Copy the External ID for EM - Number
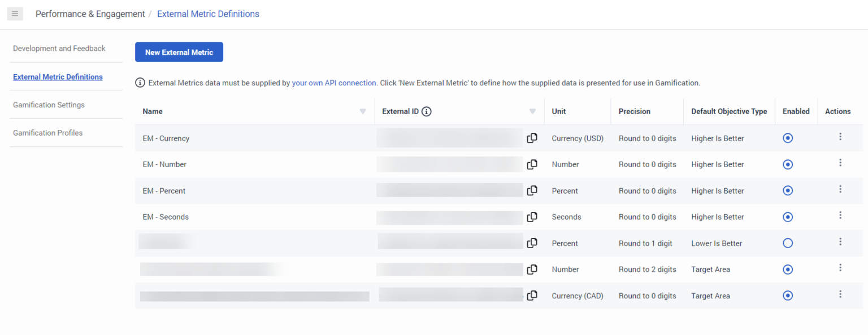The image size is (868, 335). [x=532, y=164]
